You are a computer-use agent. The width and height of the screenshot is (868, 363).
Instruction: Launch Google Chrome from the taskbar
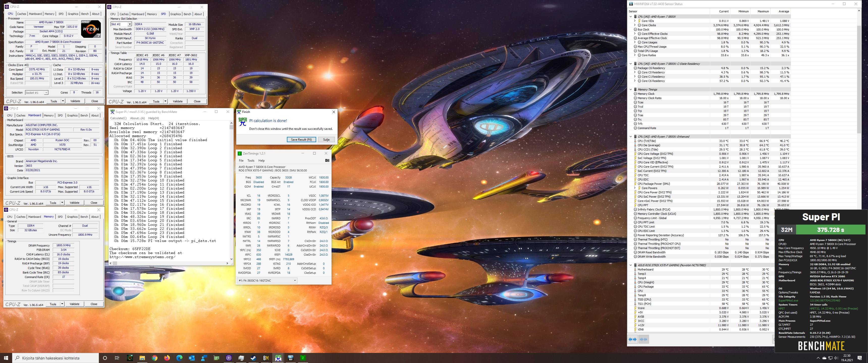pyautogui.click(x=154, y=358)
